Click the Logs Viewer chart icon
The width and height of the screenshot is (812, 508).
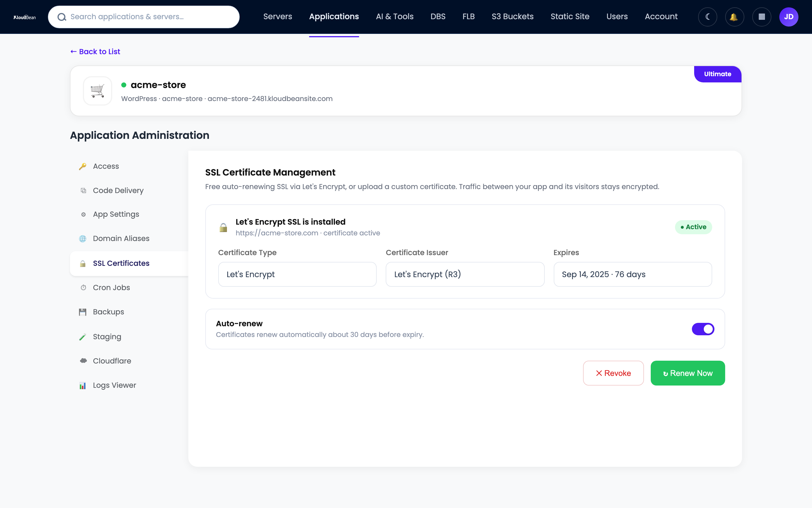[83, 385]
